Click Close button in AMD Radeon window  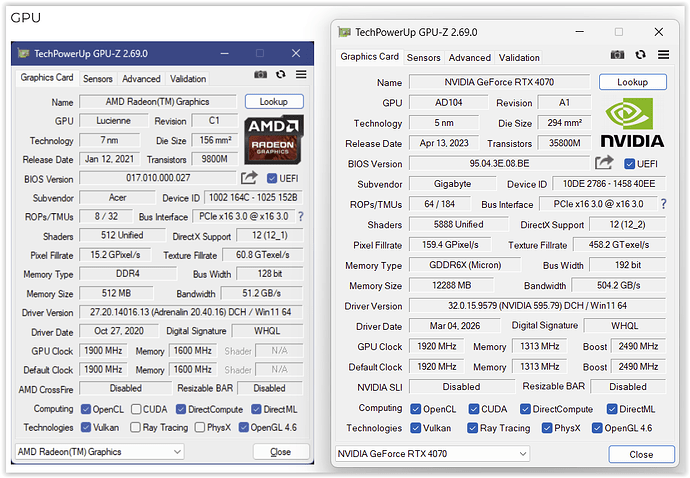(x=280, y=452)
